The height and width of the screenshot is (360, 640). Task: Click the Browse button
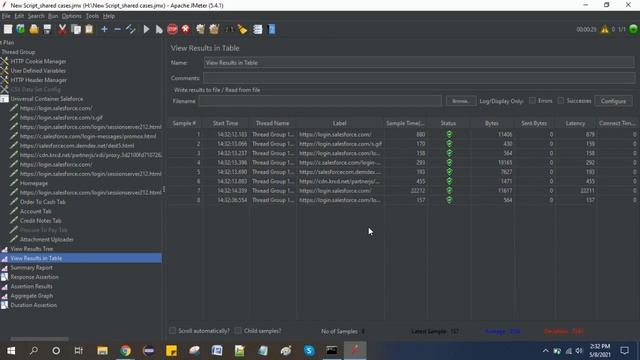461,101
